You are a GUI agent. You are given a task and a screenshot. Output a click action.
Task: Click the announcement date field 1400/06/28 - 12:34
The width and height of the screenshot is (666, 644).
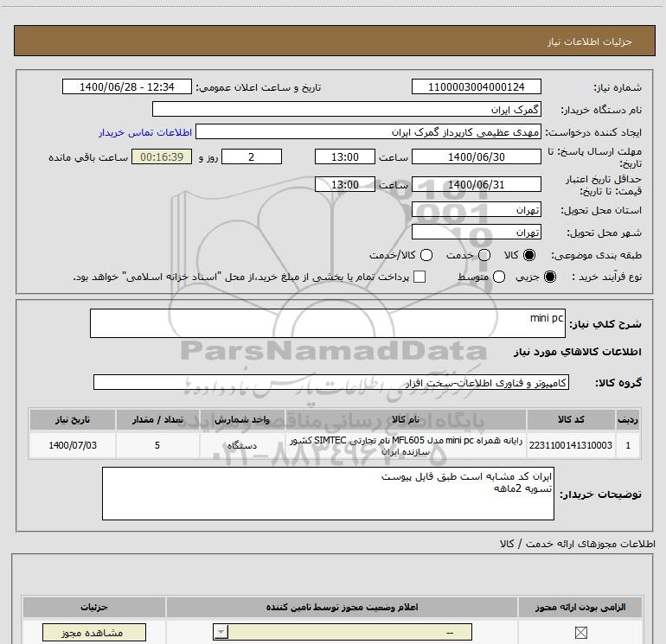tap(127, 87)
